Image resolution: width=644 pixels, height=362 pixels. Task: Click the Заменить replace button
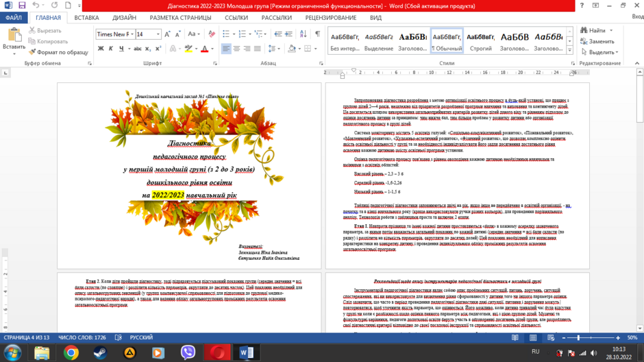click(x=597, y=41)
